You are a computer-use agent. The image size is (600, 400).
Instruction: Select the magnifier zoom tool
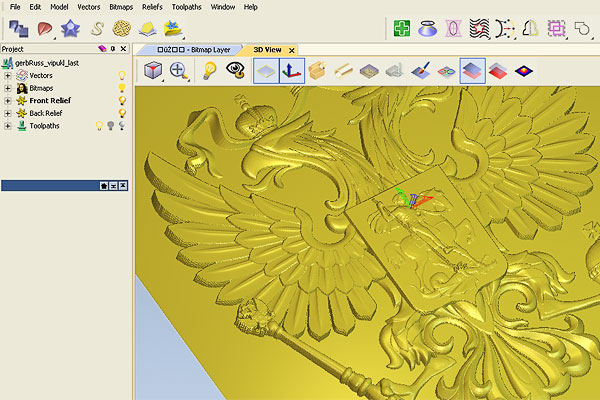[179, 70]
